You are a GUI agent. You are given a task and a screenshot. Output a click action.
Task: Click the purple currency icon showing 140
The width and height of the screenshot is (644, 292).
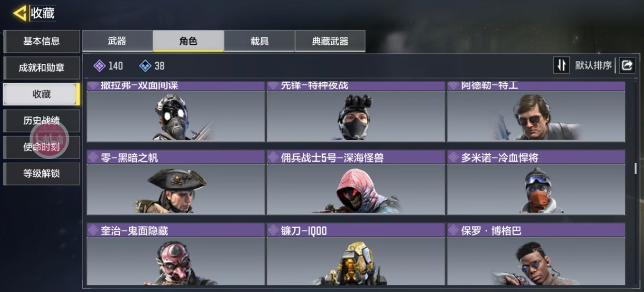pyautogui.click(x=100, y=66)
